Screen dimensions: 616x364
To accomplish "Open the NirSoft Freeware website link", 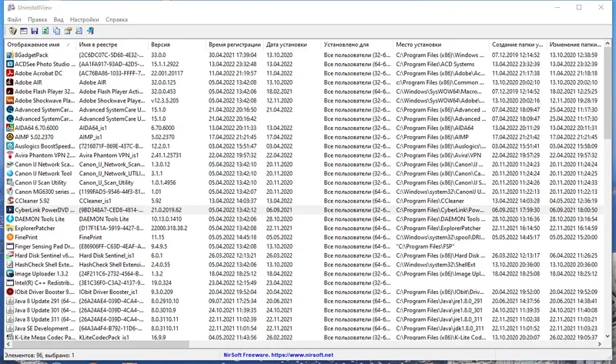I will click(x=279, y=355).
